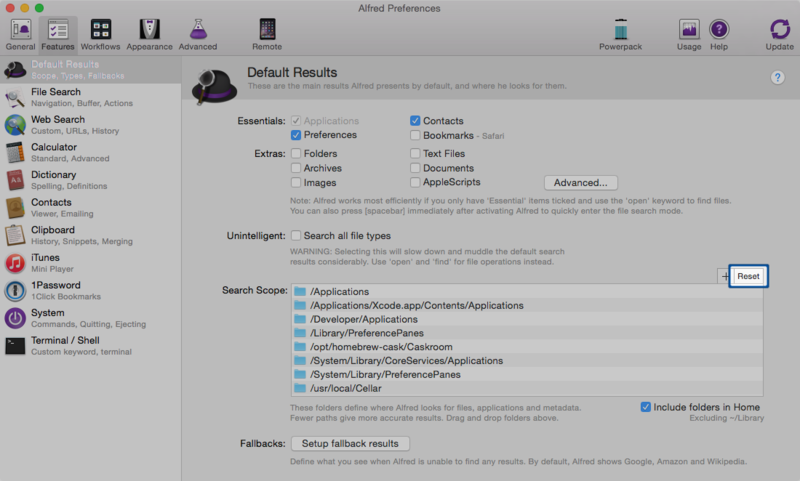Open the Appearance tuxedo icon

click(x=149, y=30)
